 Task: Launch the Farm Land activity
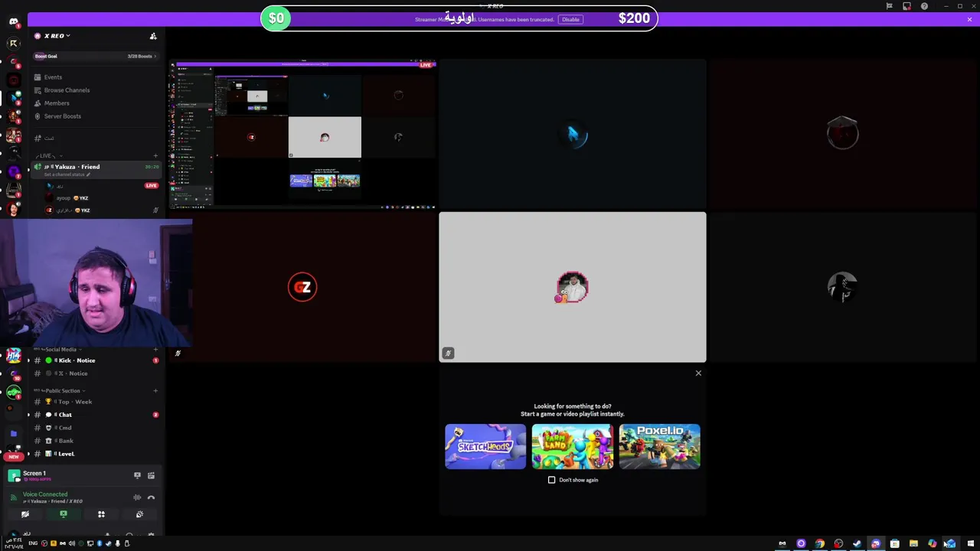click(x=573, y=446)
